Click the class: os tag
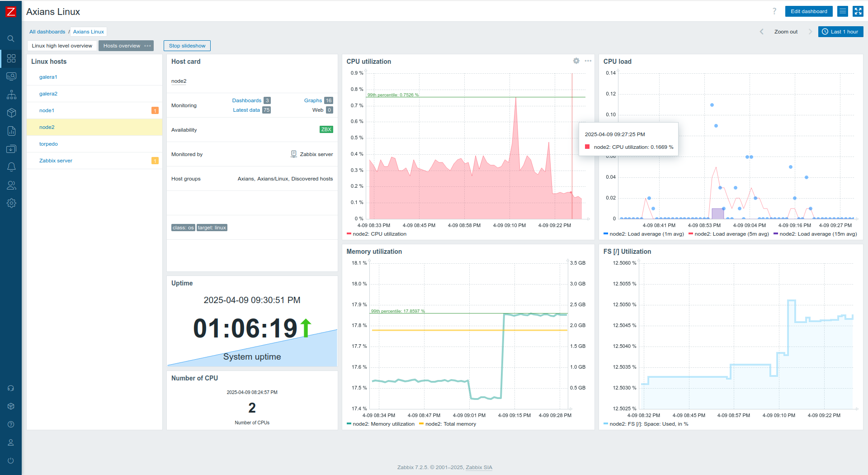868x475 pixels. point(183,228)
